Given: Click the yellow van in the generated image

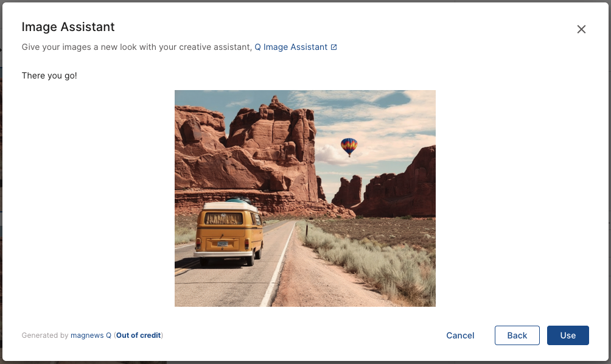Looking at the screenshot, I should (228, 234).
